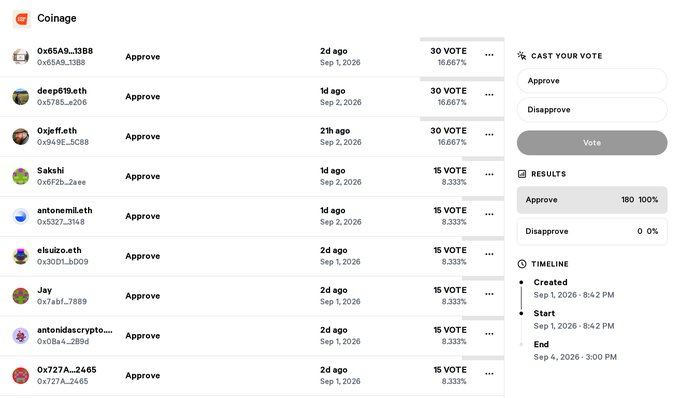Click the 16.667% share in 0x65A9...13B8 row

452,63
